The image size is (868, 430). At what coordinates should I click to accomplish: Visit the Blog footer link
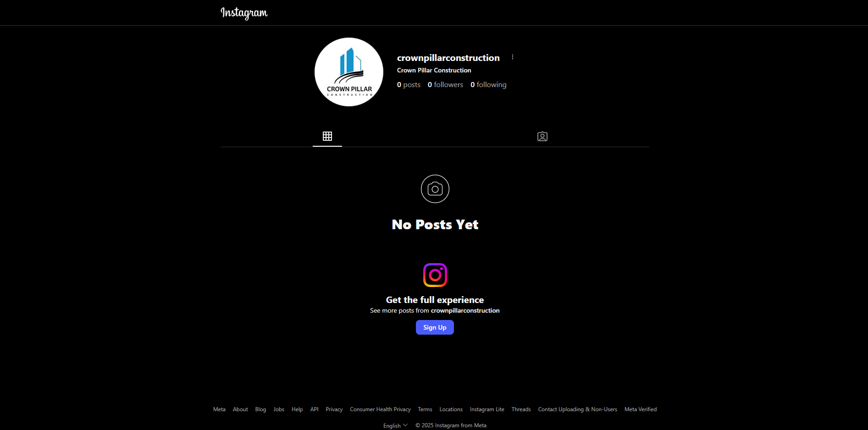click(x=260, y=409)
